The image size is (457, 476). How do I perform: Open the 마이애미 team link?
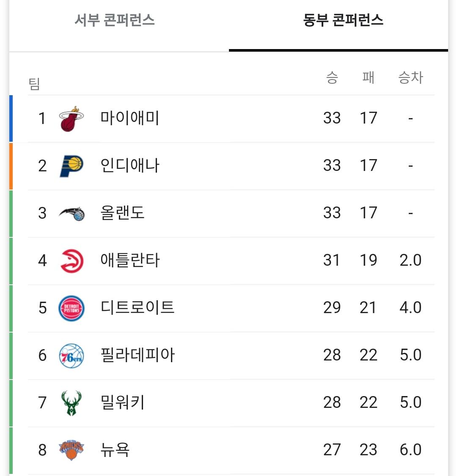tap(130, 118)
